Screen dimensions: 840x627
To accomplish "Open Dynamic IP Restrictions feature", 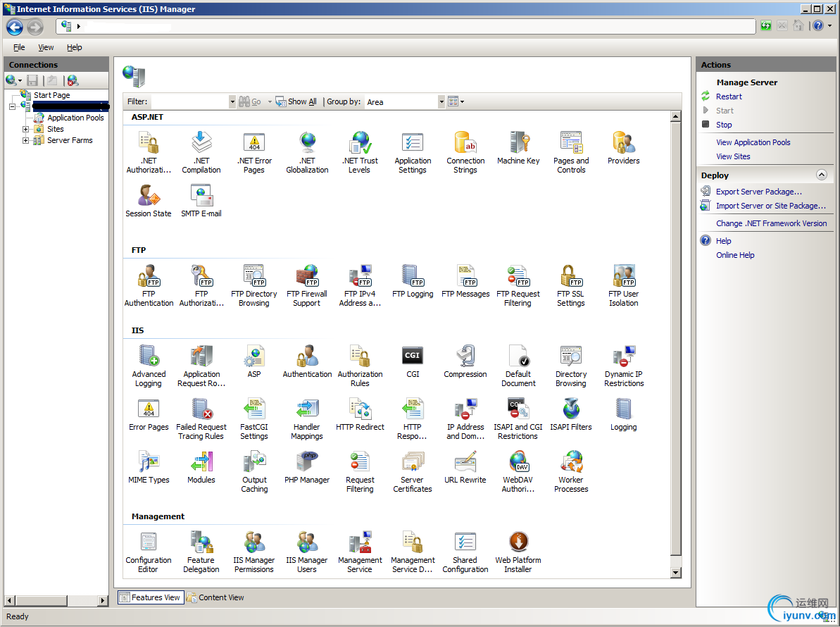I will tap(624, 366).
